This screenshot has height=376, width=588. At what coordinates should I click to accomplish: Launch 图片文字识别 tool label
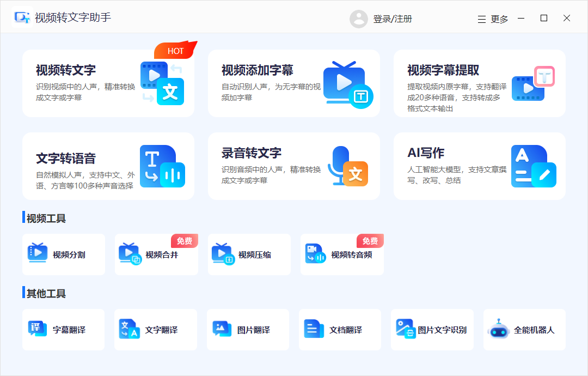(x=442, y=330)
